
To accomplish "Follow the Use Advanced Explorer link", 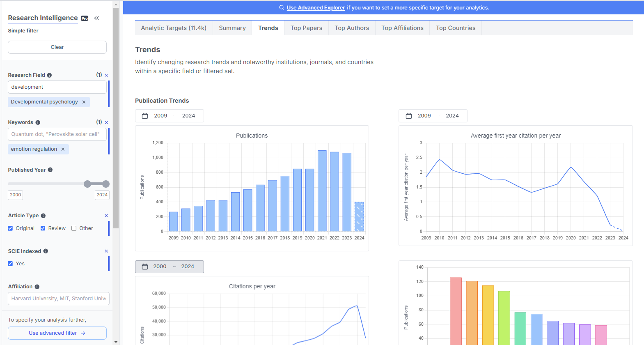I will point(316,7).
